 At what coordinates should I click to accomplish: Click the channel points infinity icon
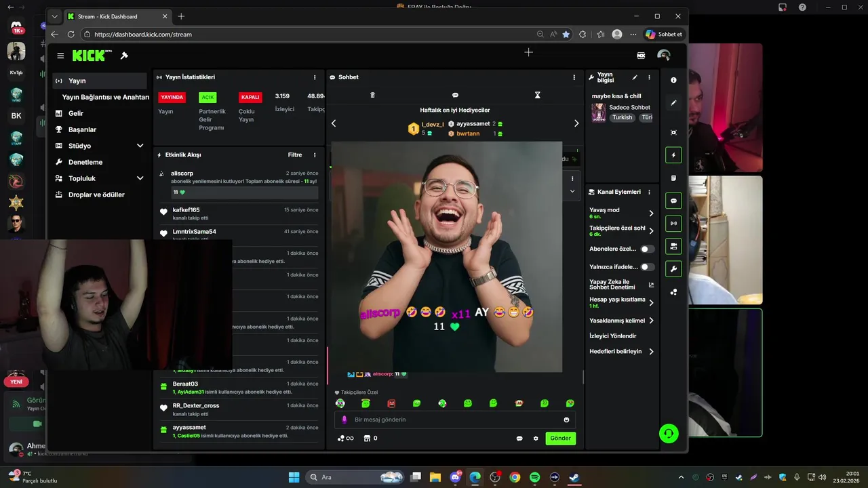345,439
